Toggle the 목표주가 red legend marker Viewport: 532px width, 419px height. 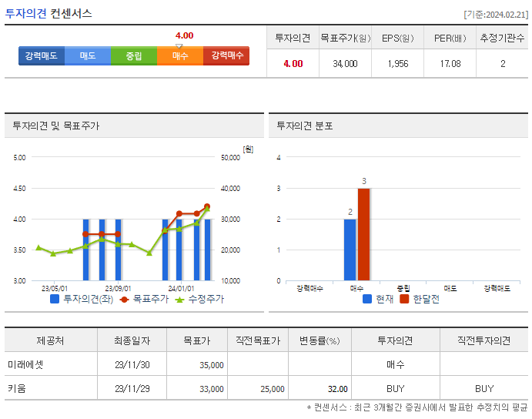[124, 300]
